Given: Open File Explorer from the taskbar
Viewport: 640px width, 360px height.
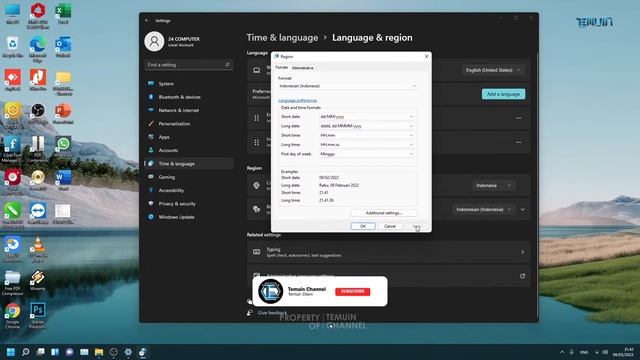Looking at the screenshot, I should coord(99,352).
